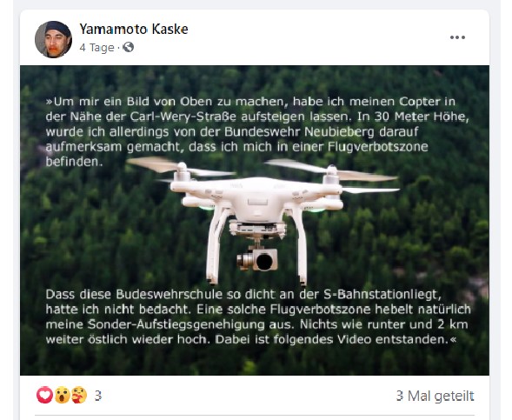Click the drone's camera lens
Viewport: 512px width, 420px height.
(264, 262)
